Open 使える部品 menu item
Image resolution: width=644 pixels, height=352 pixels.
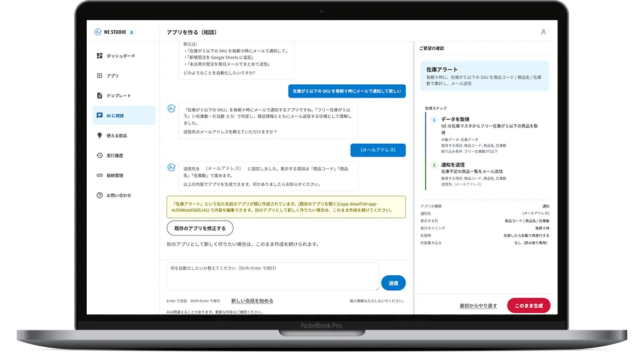[124, 136]
